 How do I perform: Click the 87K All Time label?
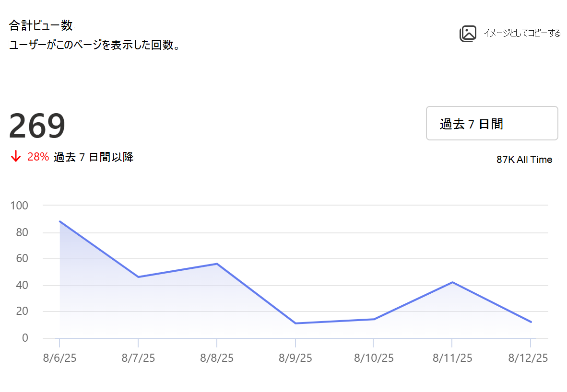(x=524, y=159)
